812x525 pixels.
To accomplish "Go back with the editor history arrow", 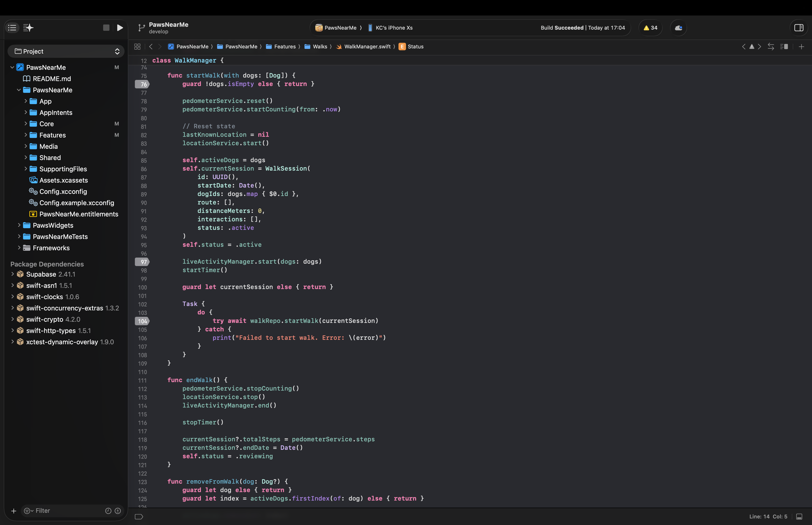I will coord(151,46).
